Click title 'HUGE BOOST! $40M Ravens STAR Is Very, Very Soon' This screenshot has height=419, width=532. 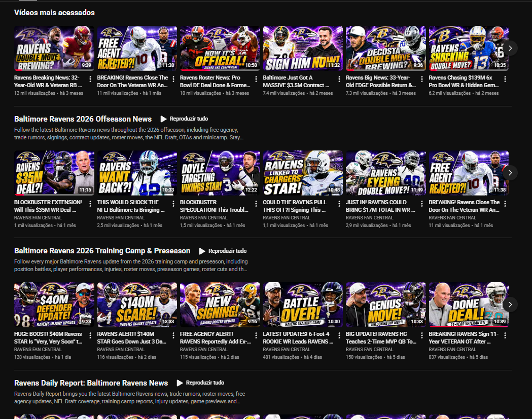click(x=48, y=337)
